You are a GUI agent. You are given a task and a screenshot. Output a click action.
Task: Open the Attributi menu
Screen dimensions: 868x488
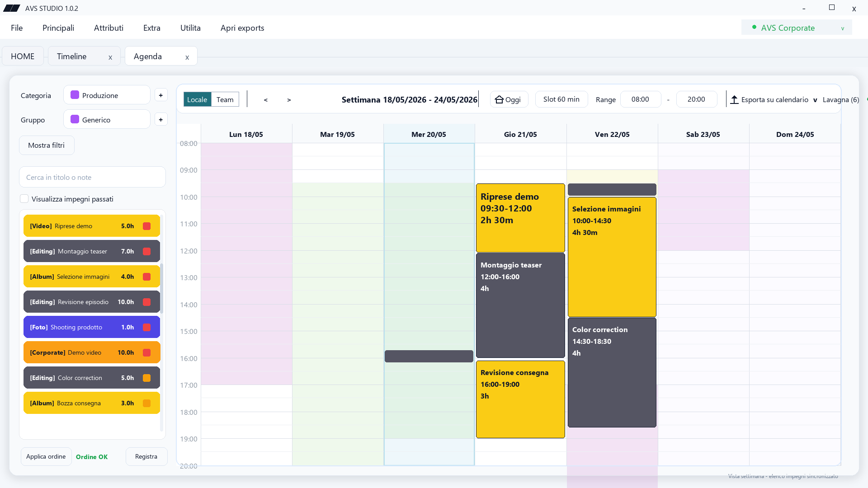click(108, 28)
